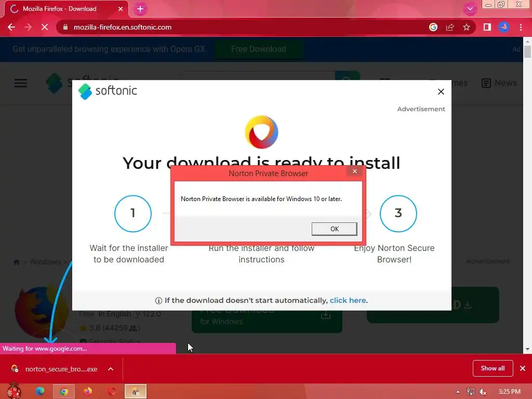Open Chrome three-dot menu

521,27
